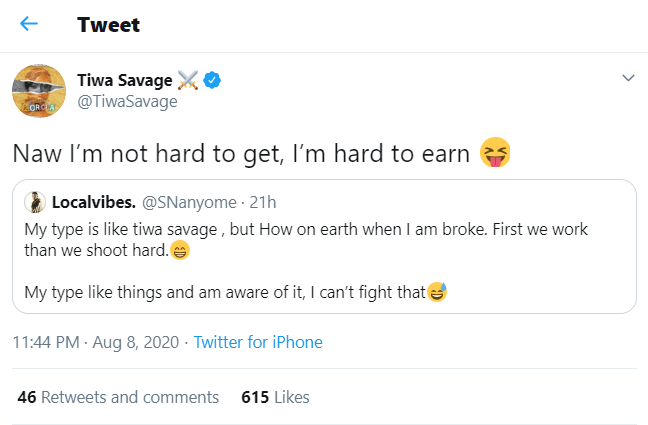The height and width of the screenshot is (425, 648).
Task: Open Tiwa Savage's profile picture
Action: point(37,90)
